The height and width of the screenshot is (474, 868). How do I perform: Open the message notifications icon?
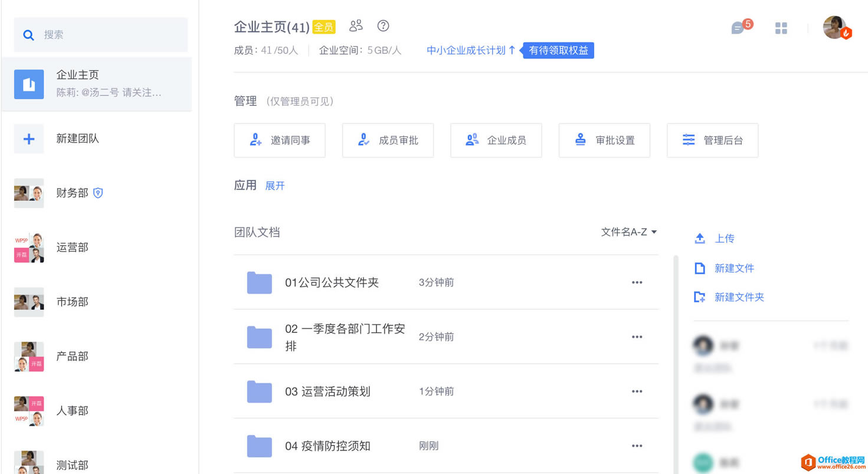738,28
